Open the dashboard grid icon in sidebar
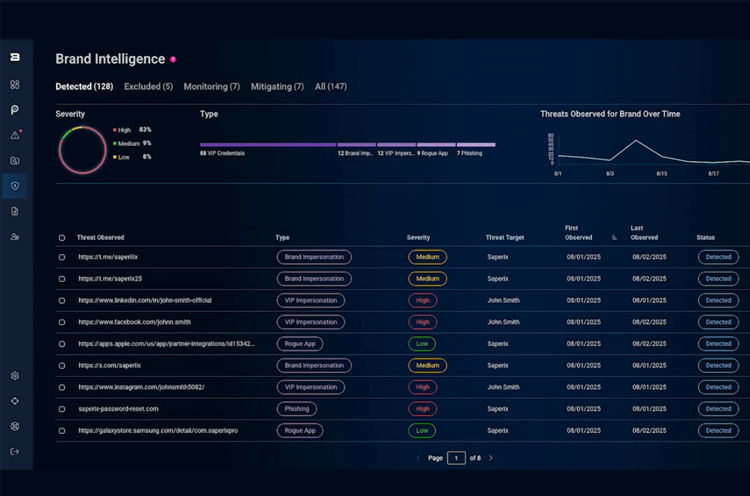Image resolution: width=750 pixels, height=496 pixels. pos(15,85)
